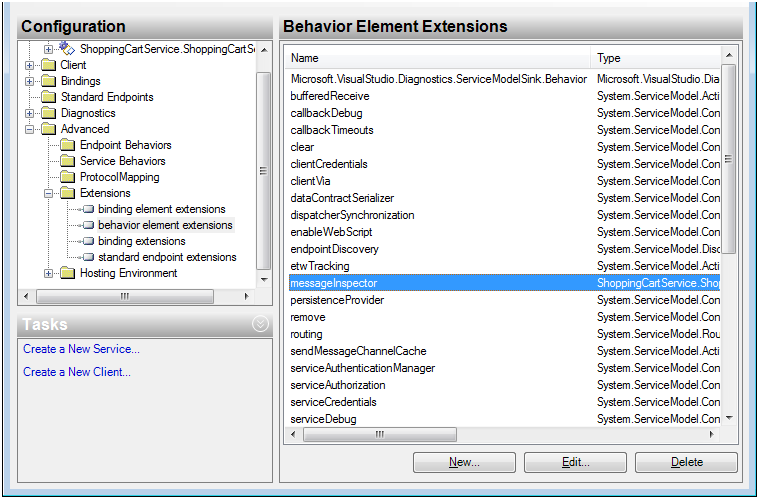Viewport: 759px width, 499px height.
Task: Expand the Bindings tree node
Action: (x=30, y=81)
